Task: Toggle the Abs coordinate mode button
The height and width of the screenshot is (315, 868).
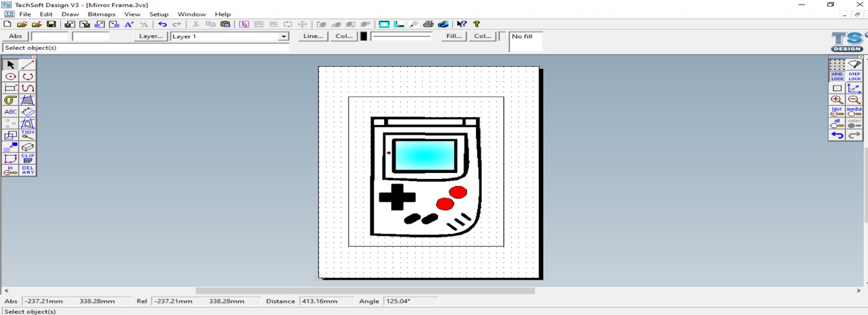Action: [16, 36]
